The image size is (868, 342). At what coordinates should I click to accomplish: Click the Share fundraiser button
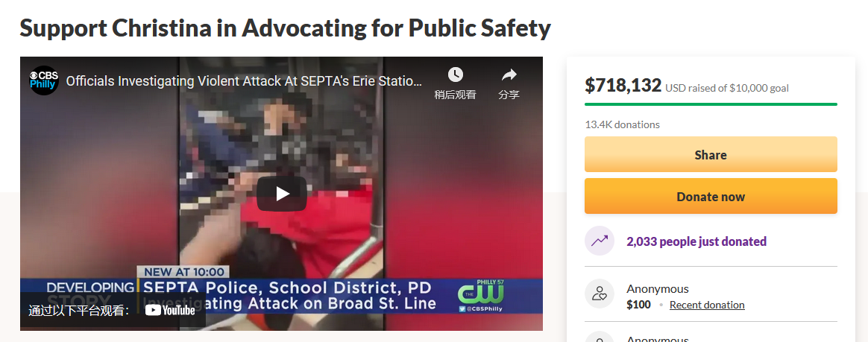(x=711, y=154)
